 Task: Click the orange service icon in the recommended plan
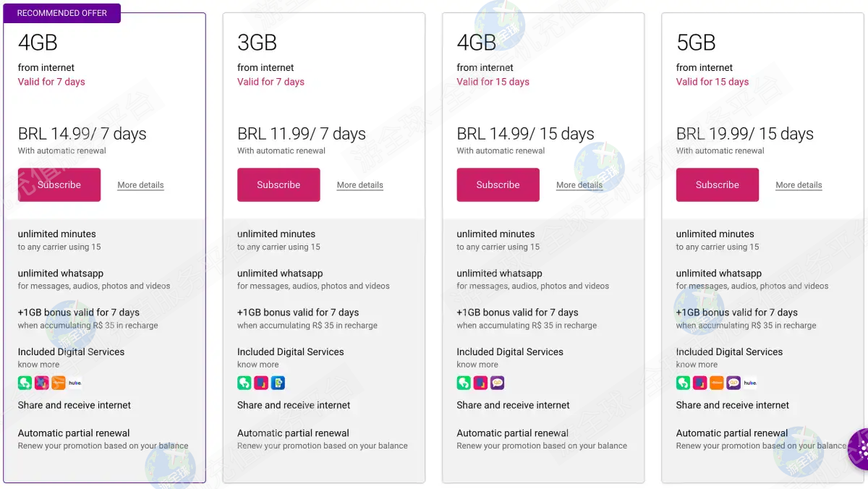tap(59, 383)
